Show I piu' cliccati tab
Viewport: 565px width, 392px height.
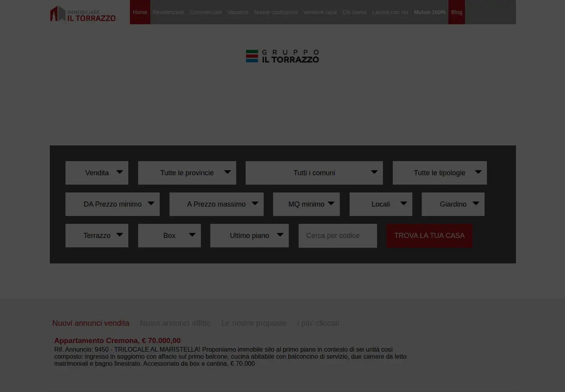point(318,323)
